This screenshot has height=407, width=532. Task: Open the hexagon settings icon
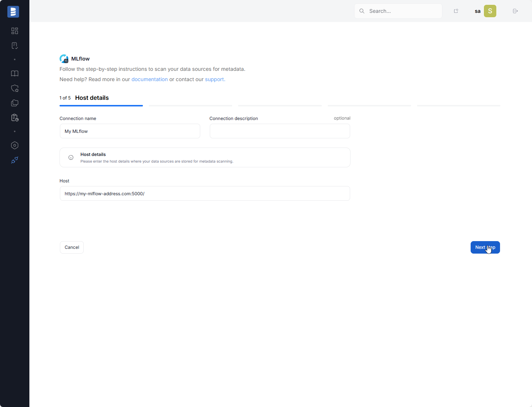(x=15, y=145)
